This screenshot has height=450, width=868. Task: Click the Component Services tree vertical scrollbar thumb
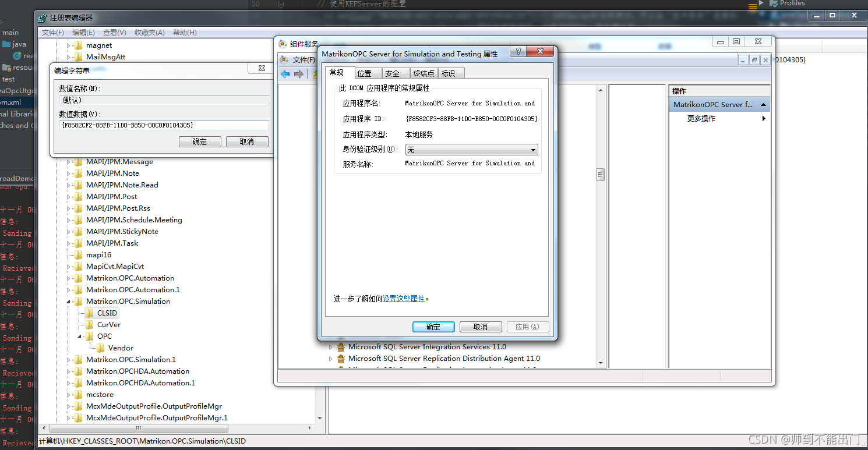coord(601,175)
